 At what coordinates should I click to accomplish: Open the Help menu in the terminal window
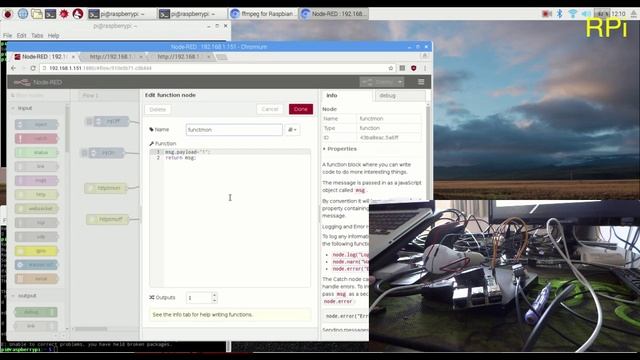coord(53,36)
